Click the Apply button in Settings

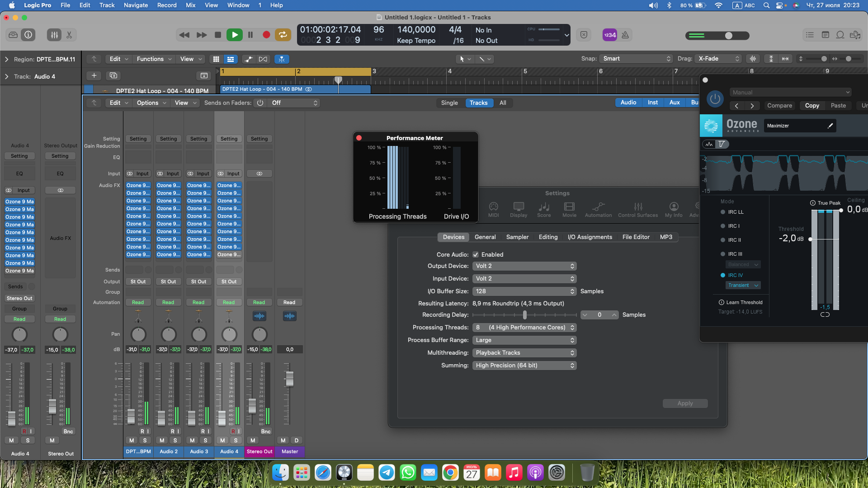pos(685,404)
